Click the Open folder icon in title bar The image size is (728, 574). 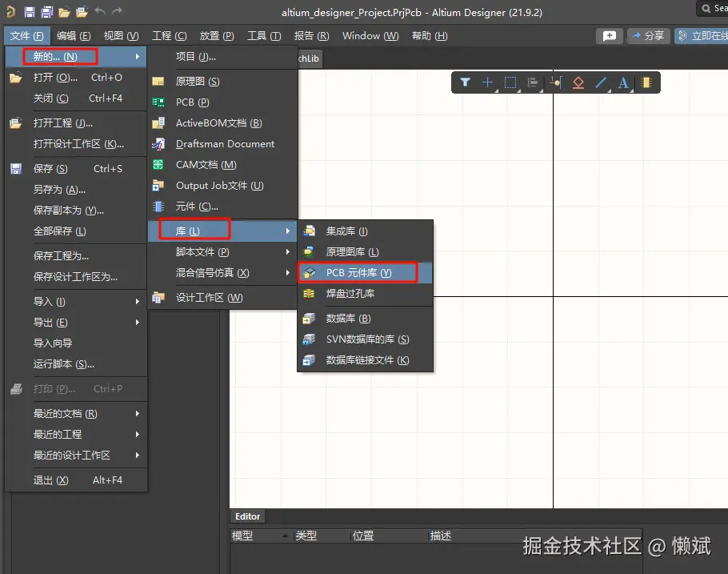[64, 12]
